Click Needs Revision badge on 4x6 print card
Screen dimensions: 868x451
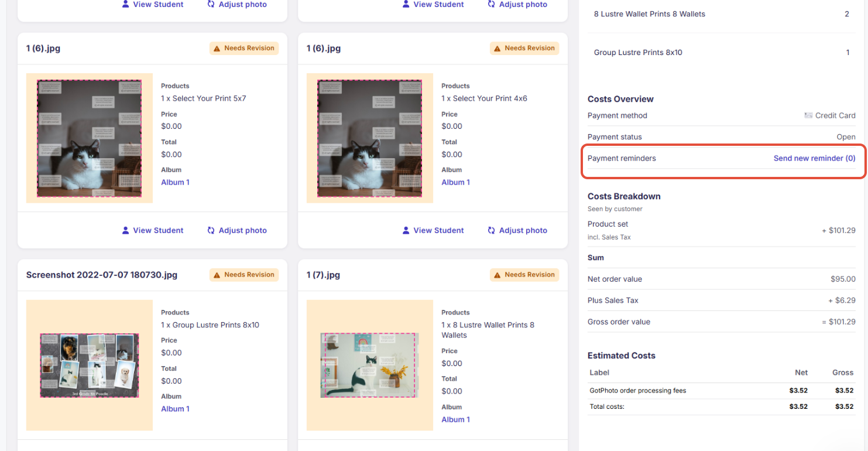click(x=524, y=48)
